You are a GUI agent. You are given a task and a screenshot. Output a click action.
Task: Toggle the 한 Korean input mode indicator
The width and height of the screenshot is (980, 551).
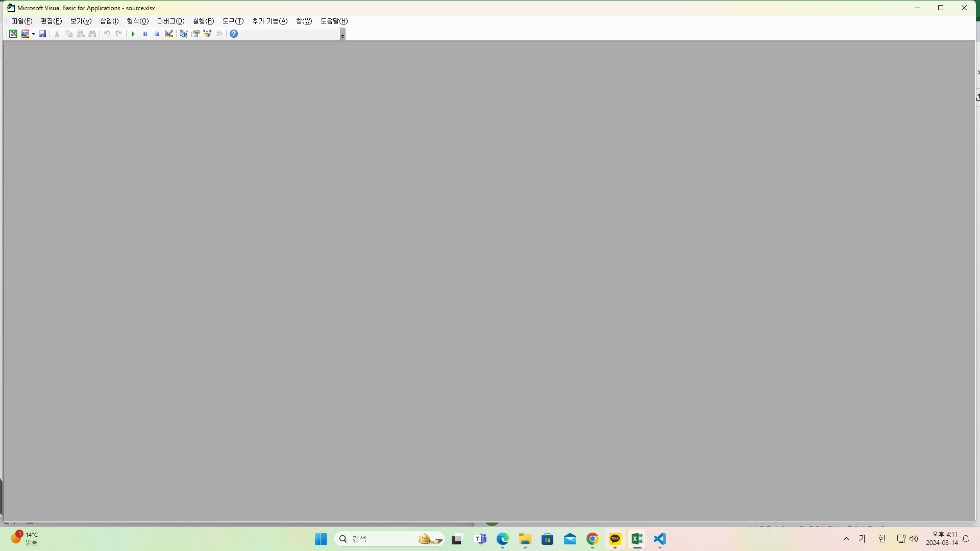coord(881,539)
